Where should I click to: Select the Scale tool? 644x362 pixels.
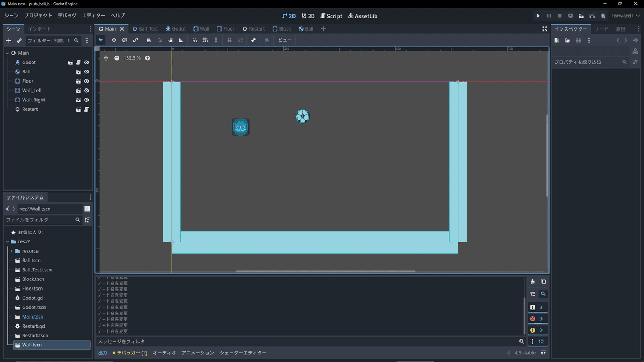pyautogui.click(x=135, y=40)
